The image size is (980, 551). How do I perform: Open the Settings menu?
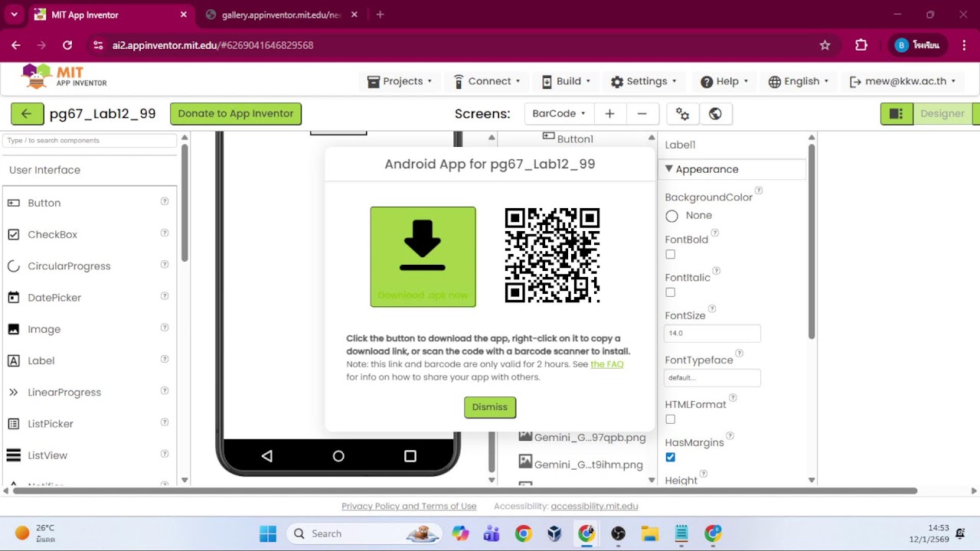[644, 81]
